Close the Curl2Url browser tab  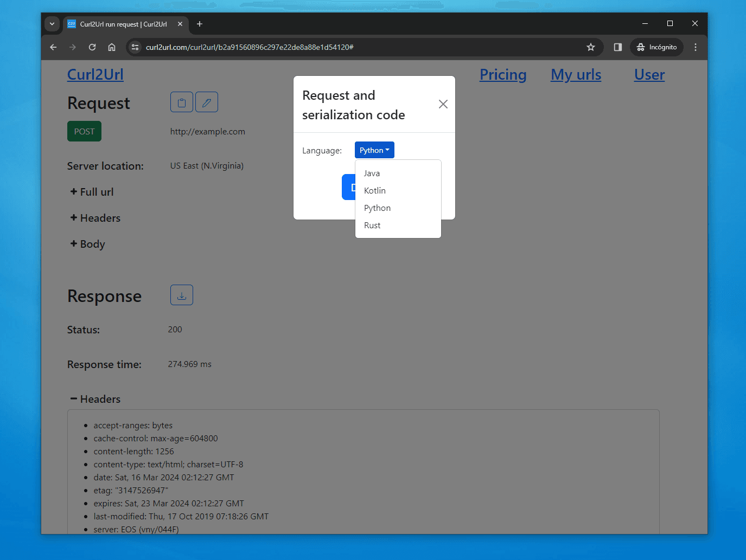[x=180, y=24]
